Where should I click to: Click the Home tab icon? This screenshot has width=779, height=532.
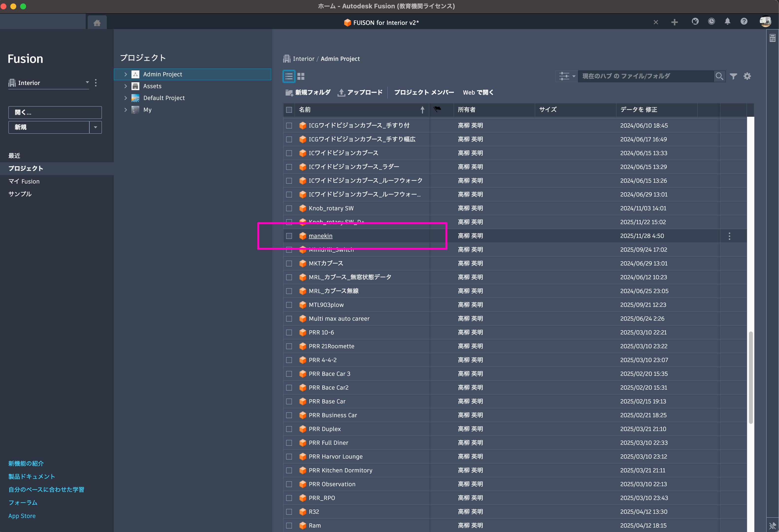(x=97, y=23)
